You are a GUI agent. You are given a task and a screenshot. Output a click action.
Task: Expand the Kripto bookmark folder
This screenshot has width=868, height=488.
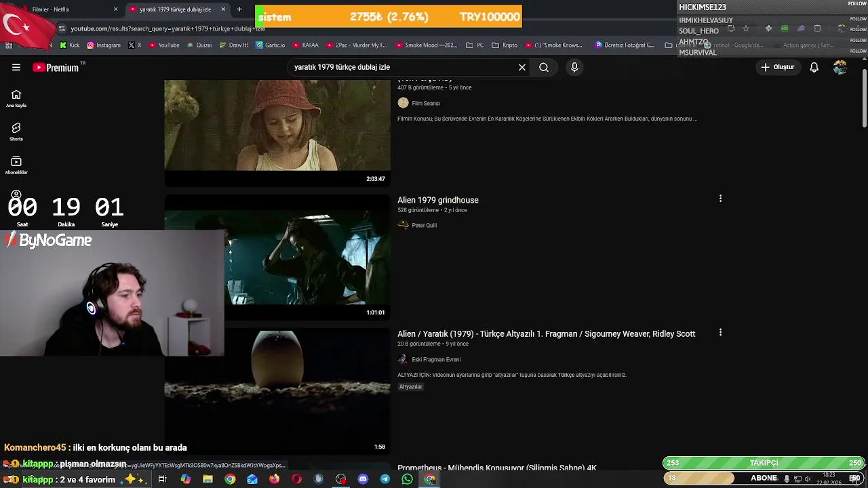pos(505,45)
